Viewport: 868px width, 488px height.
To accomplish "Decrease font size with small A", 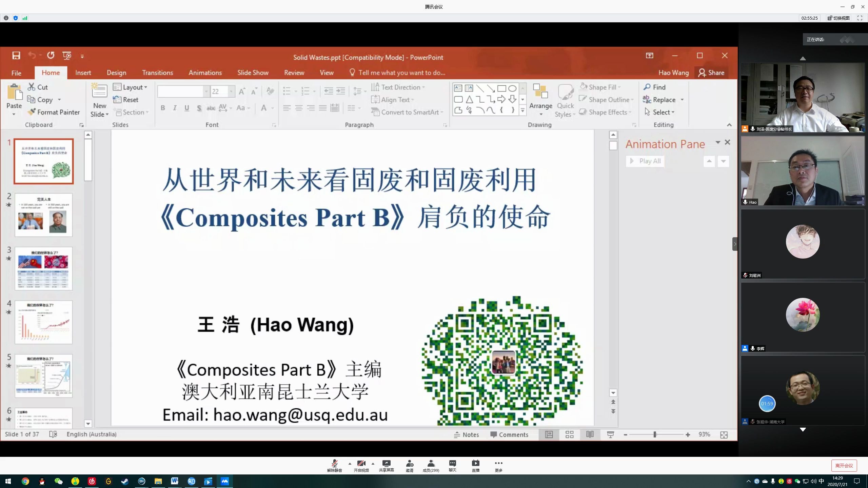I will click(x=254, y=91).
